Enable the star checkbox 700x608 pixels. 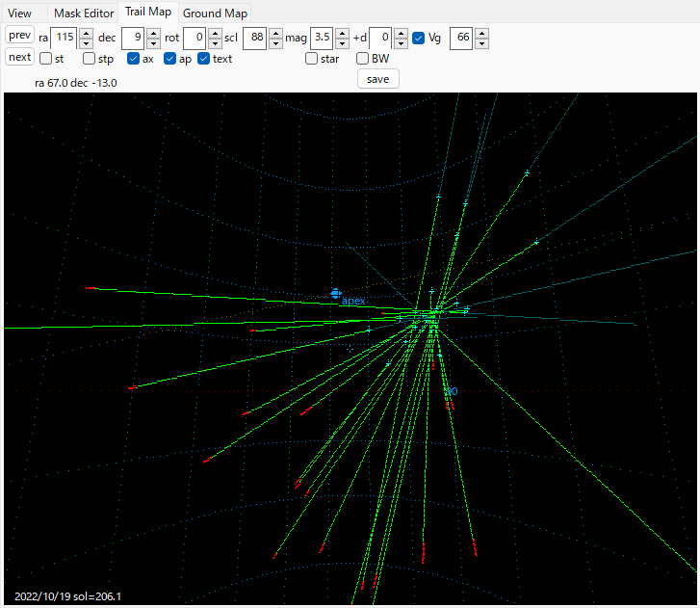pos(312,59)
